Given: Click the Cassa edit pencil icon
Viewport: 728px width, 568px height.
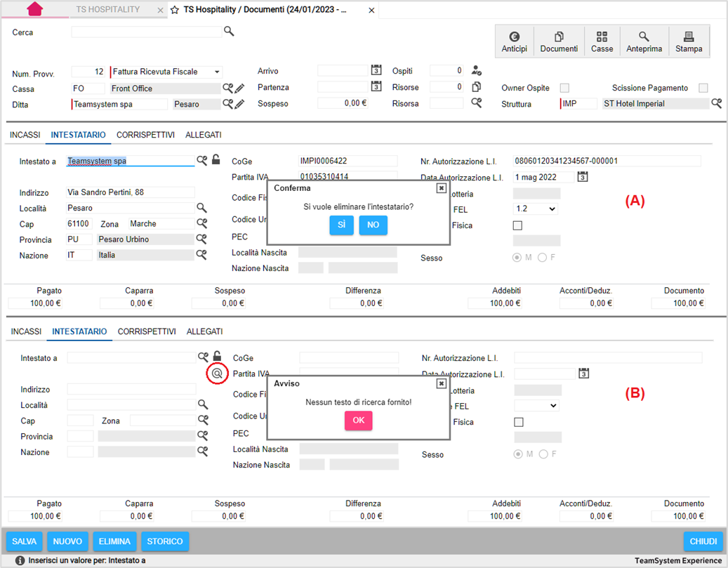Looking at the screenshot, I should click(x=239, y=88).
